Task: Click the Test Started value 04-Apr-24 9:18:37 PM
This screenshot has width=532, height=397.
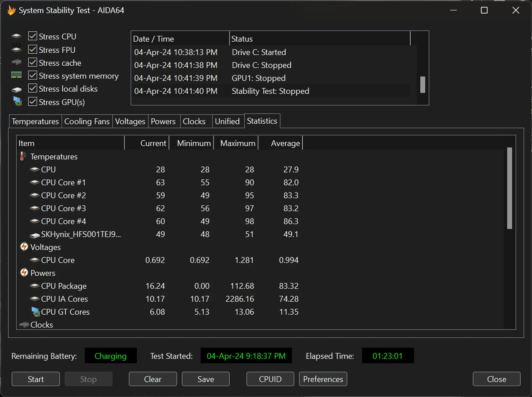Action: (x=246, y=356)
